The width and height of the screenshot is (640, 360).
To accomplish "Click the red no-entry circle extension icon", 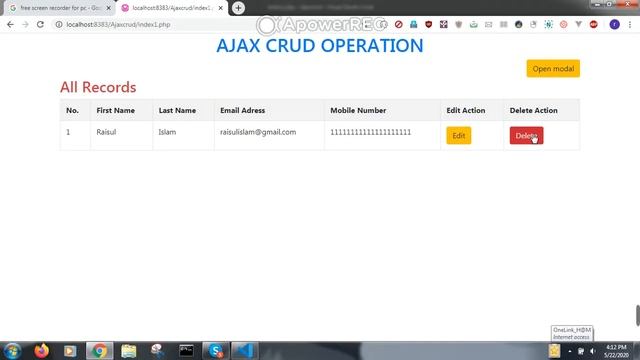I will [x=399, y=24].
